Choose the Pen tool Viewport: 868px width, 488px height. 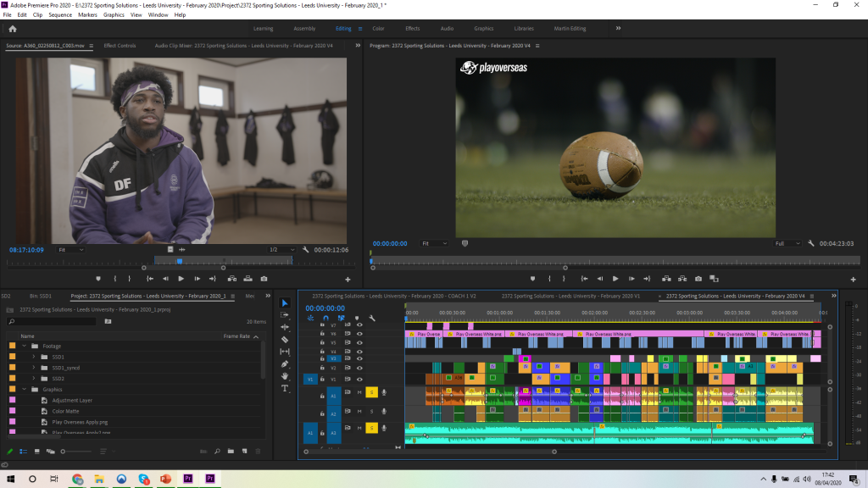(x=285, y=363)
